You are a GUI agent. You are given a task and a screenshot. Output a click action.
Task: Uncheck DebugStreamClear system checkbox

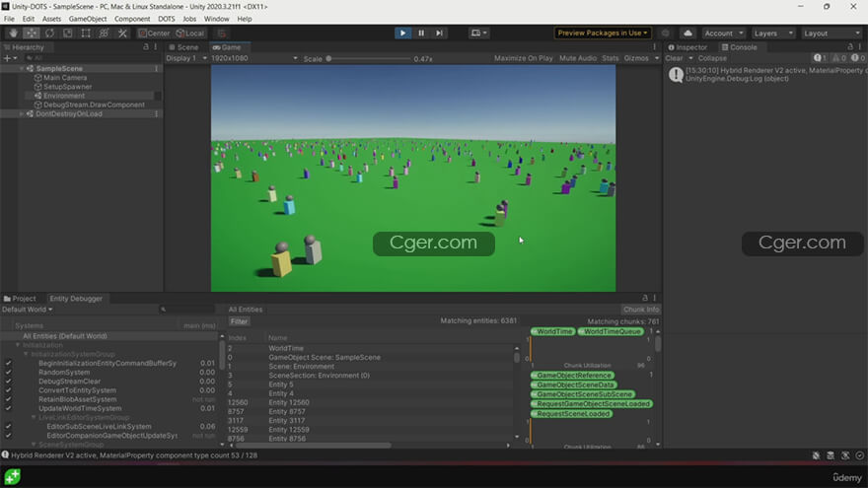[8, 382]
